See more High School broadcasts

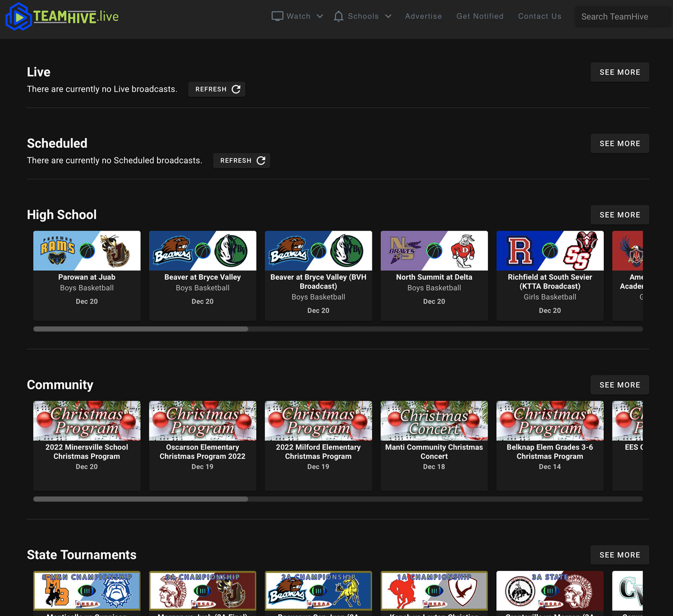click(620, 215)
